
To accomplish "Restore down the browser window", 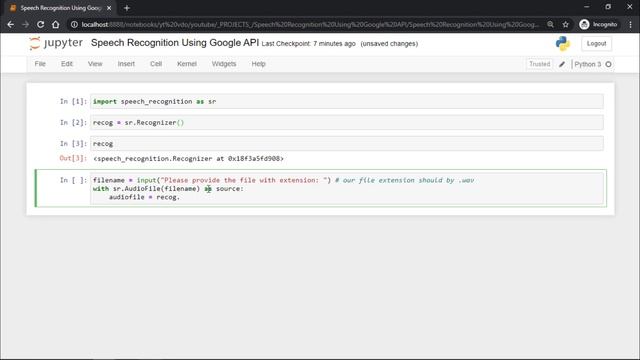I will (x=608, y=7).
